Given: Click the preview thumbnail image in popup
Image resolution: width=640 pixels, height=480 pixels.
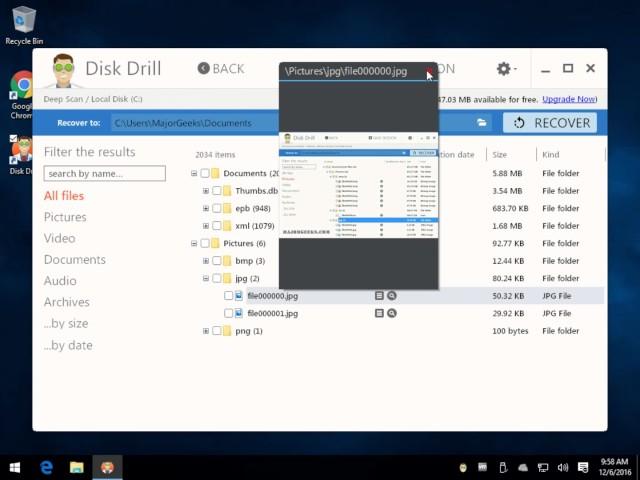Looking at the screenshot, I should 359,185.
